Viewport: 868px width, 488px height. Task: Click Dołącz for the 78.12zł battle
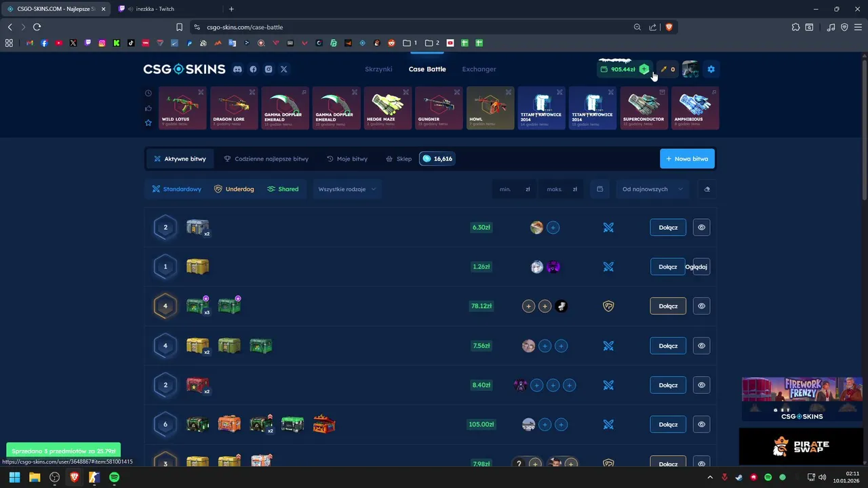click(668, 306)
